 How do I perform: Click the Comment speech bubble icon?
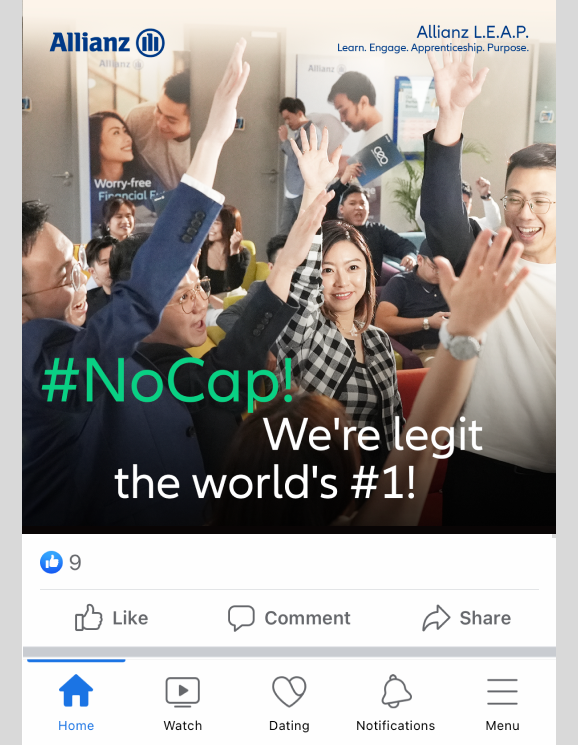[x=241, y=618]
